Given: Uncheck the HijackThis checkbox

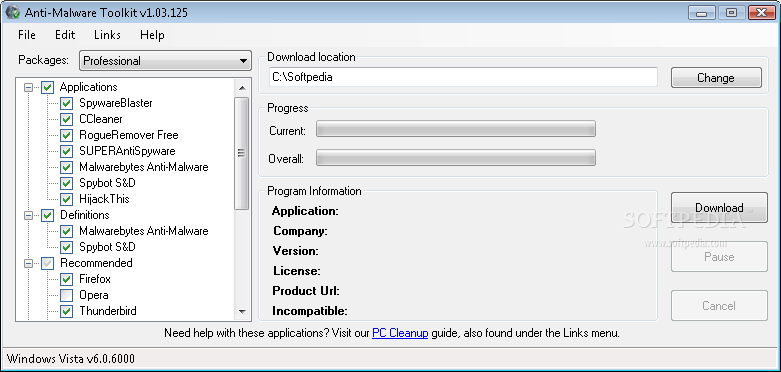Looking at the screenshot, I should click(66, 199).
